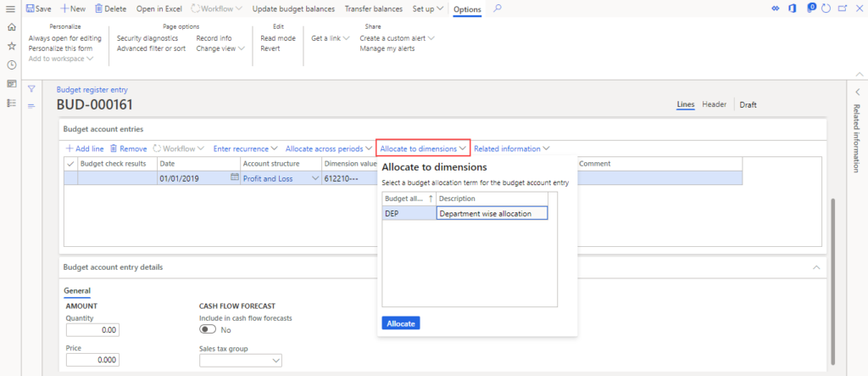Open the Office app icon
Screen dimensions: 868x376
click(x=793, y=8)
